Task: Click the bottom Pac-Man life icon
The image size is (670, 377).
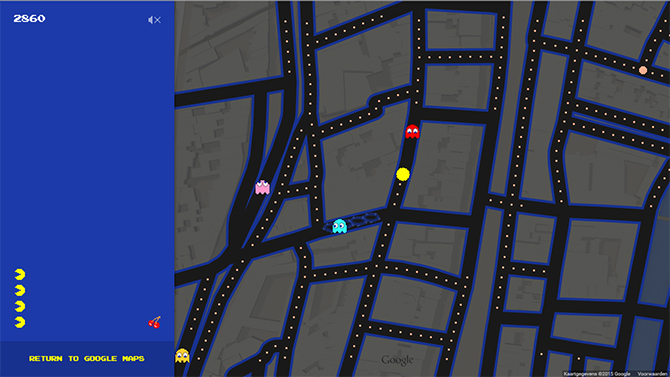Action: pos(20,322)
